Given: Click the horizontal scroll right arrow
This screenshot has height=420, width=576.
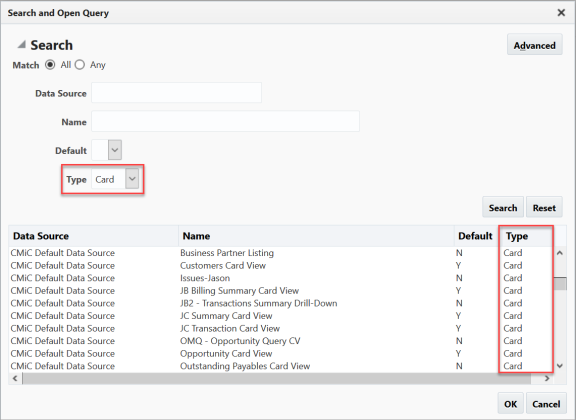Looking at the screenshot, I should pos(547,378).
